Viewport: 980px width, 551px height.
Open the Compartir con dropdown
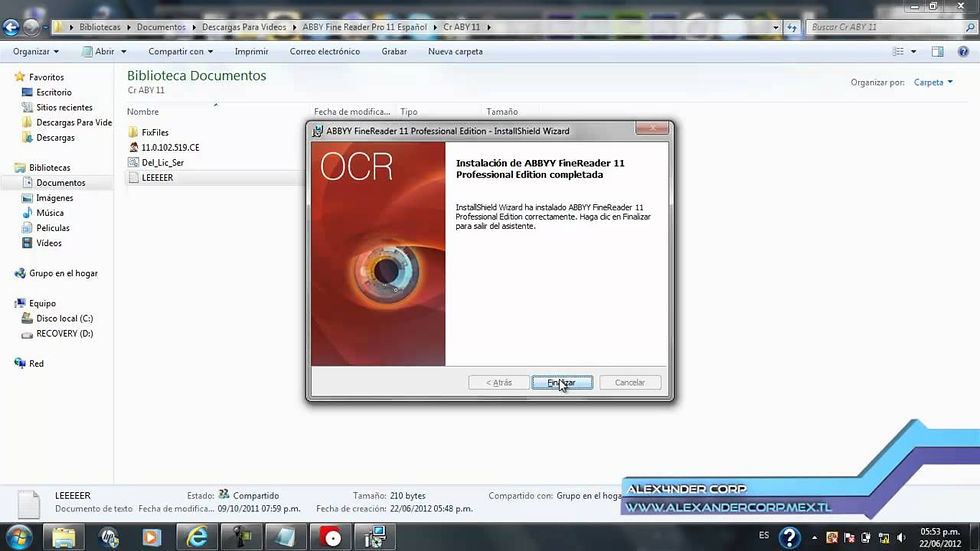[x=181, y=52]
